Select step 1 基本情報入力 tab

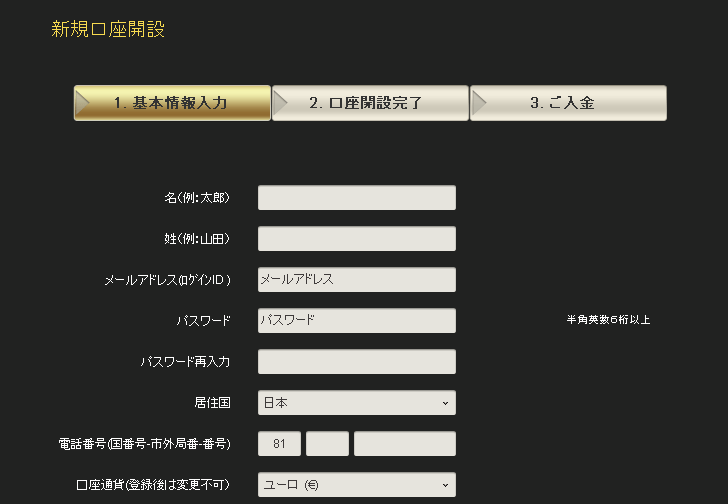pyautogui.click(x=172, y=103)
